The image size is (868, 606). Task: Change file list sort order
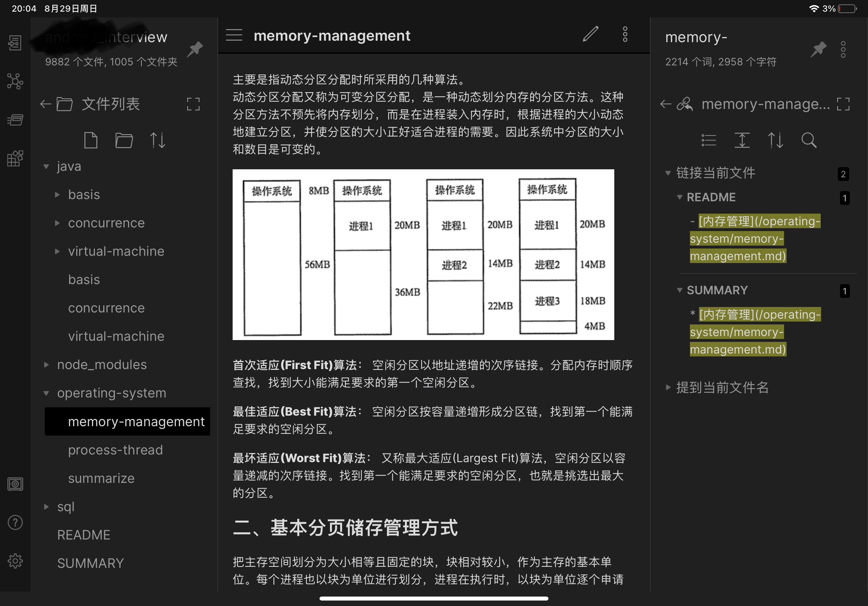tap(157, 141)
